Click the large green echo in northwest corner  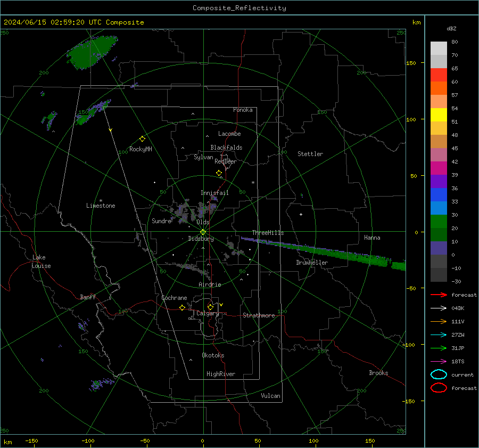point(92,52)
